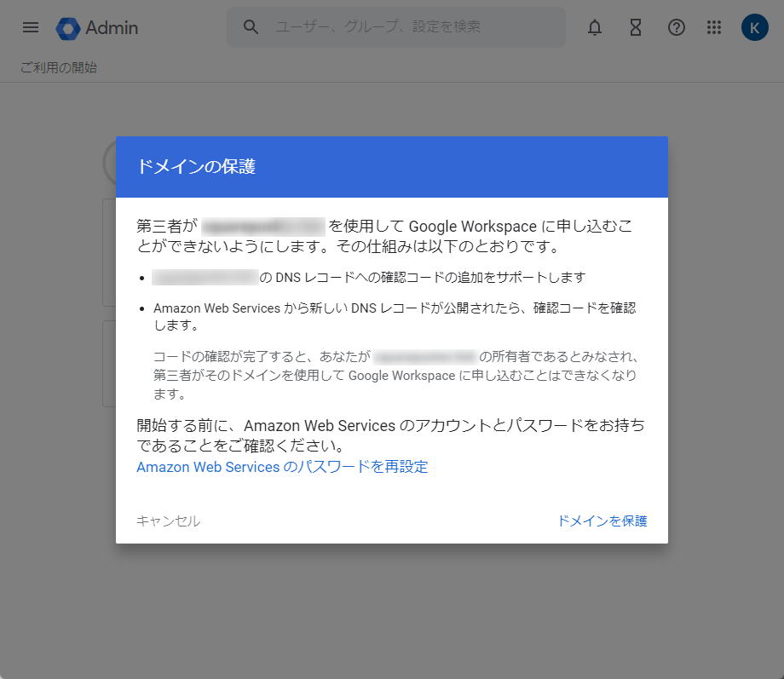Click the ご利用の開始 breadcrumb
Image resolution: width=784 pixels, height=679 pixels.
[x=59, y=67]
